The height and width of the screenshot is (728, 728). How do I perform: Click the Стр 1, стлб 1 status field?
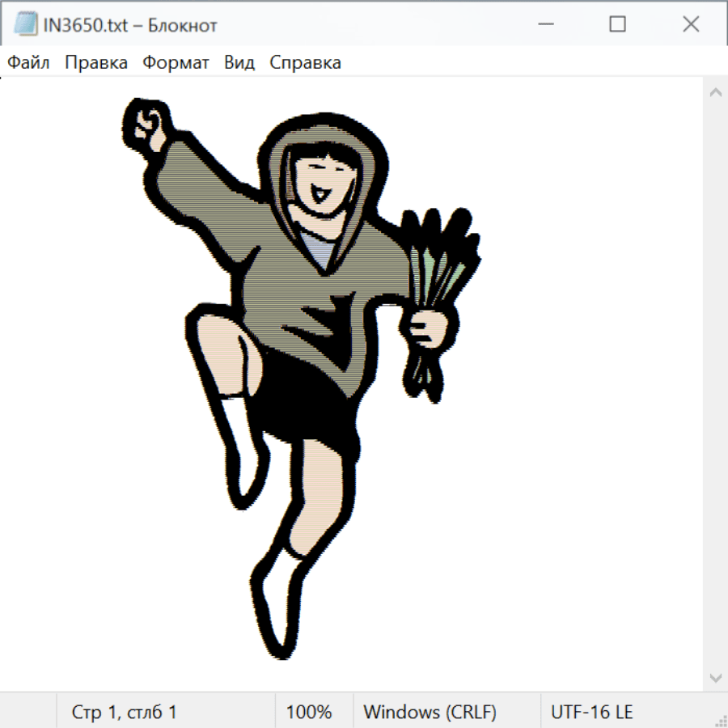coord(125,712)
